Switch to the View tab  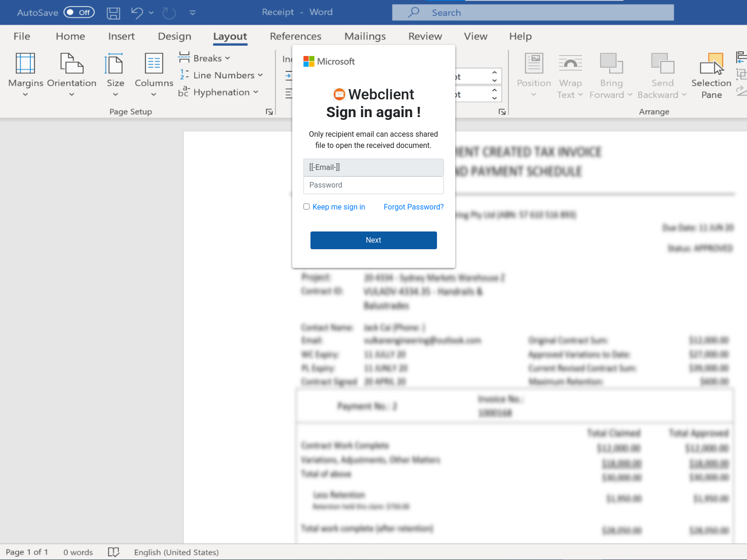pyautogui.click(x=476, y=36)
